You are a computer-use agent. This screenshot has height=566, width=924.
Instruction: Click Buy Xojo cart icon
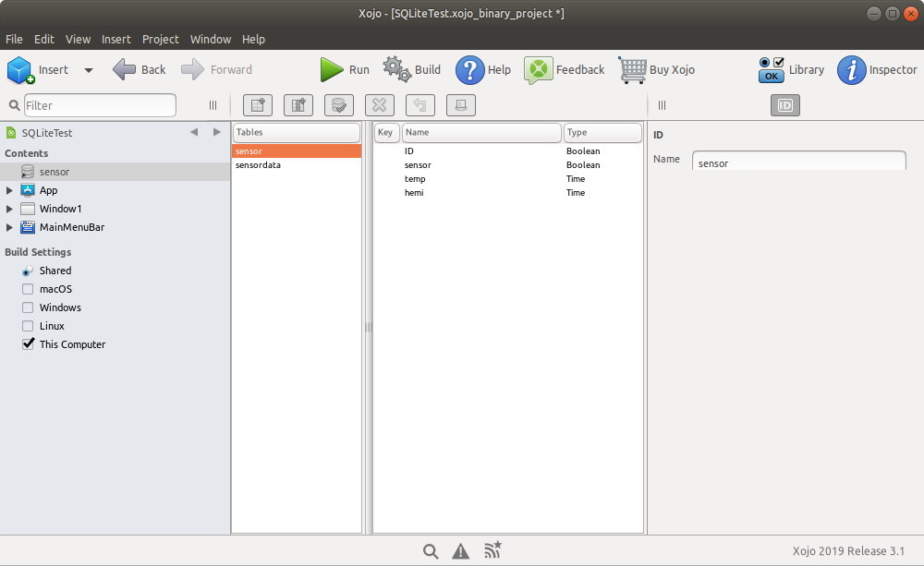[632, 70]
